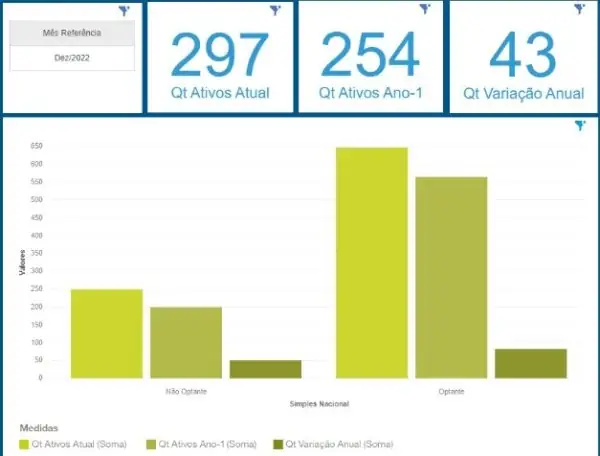Screen dimensions: 600x456
Task: Click the Não Optante category axis label
Action: click(186, 391)
